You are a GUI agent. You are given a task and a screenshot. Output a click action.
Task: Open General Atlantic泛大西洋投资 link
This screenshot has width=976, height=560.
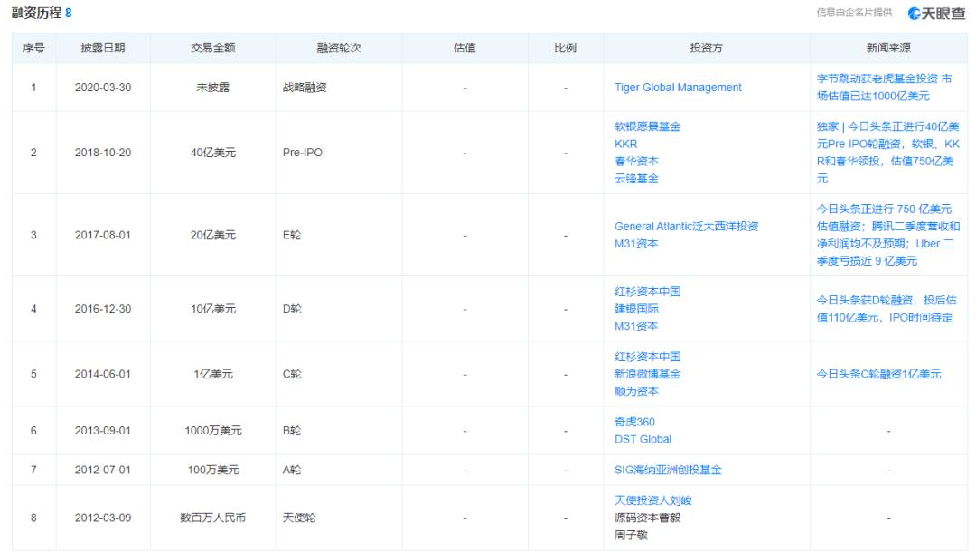click(686, 227)
